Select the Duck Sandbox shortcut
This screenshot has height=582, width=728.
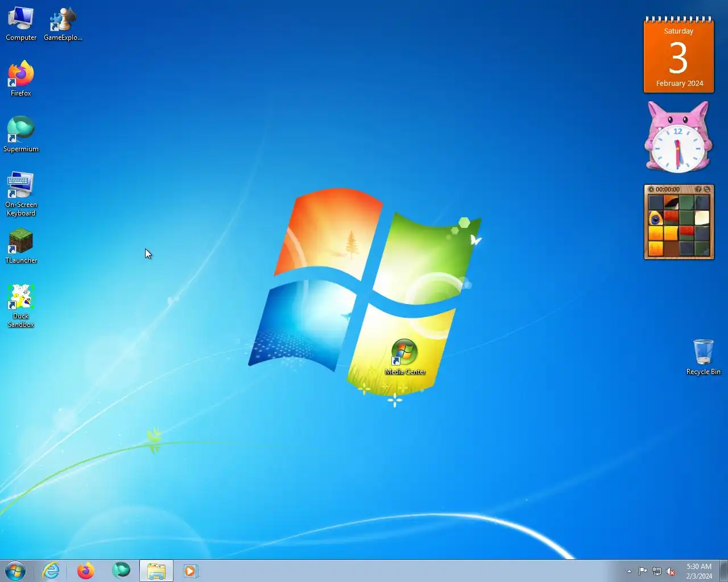[x=21, y=306]
